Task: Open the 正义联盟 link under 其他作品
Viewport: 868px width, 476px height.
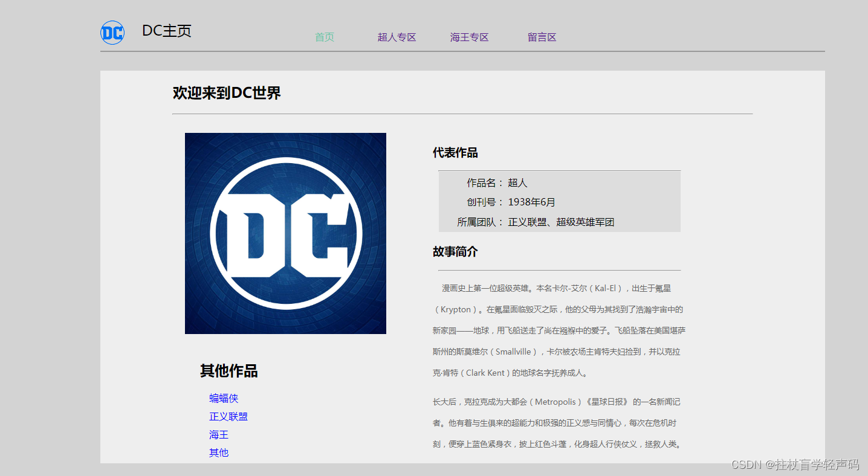Action: (x=228, y=416)
